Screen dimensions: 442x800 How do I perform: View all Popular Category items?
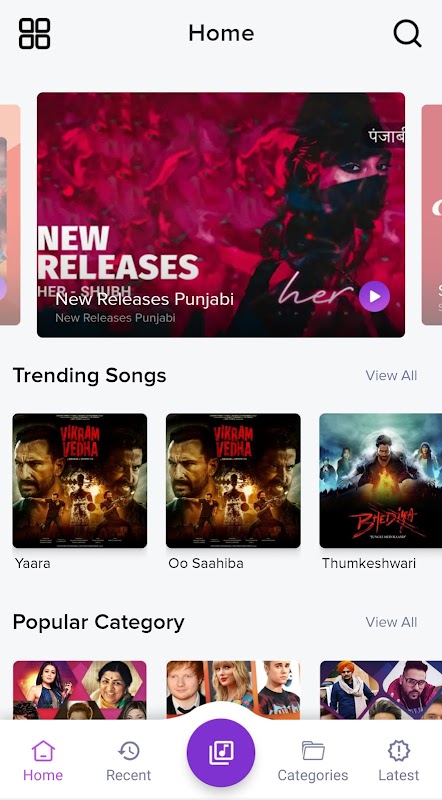pyautogui.click(x=391, y=622)
